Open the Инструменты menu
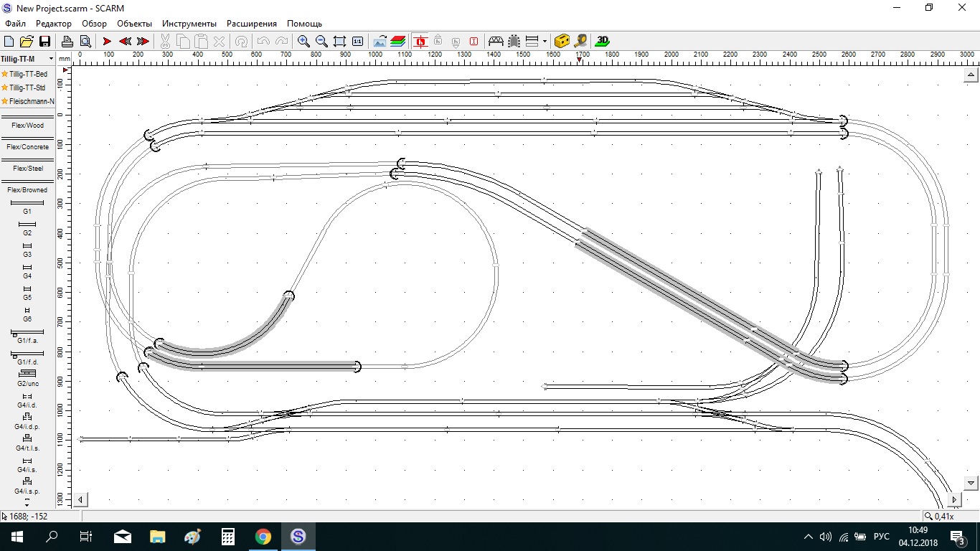The height and width of the screenshot is (551, 980). click(189, 24)
